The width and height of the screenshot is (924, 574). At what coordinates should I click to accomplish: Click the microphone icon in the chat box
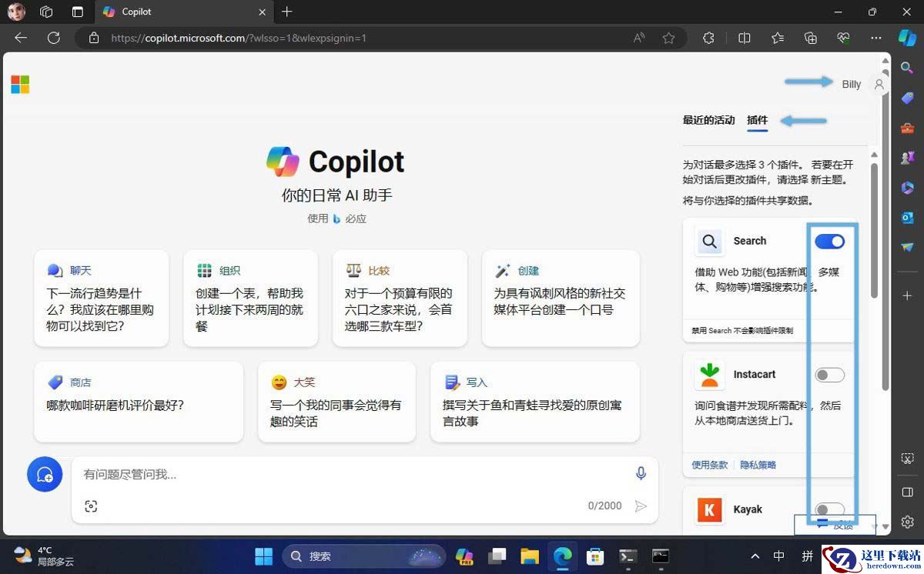(641, 473)
